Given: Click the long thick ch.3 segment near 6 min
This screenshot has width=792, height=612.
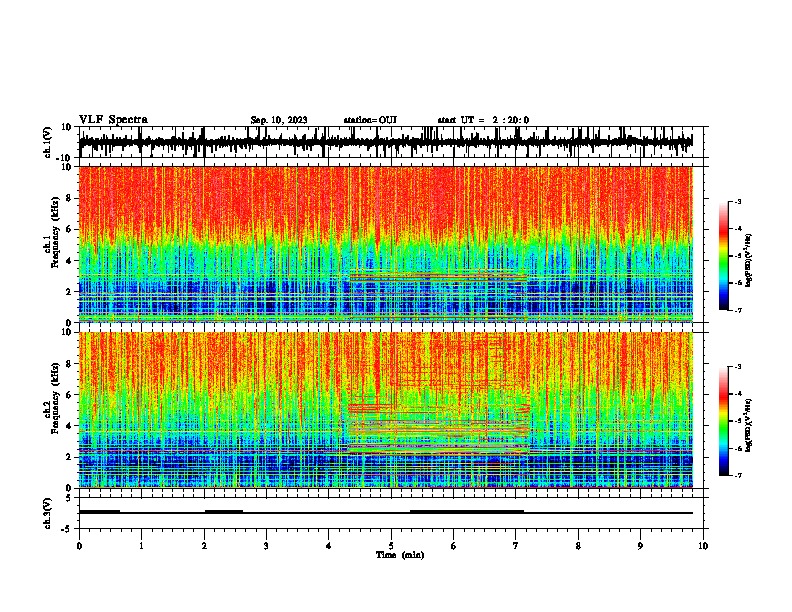Looking at the screenshot, I should coord(467,512).
